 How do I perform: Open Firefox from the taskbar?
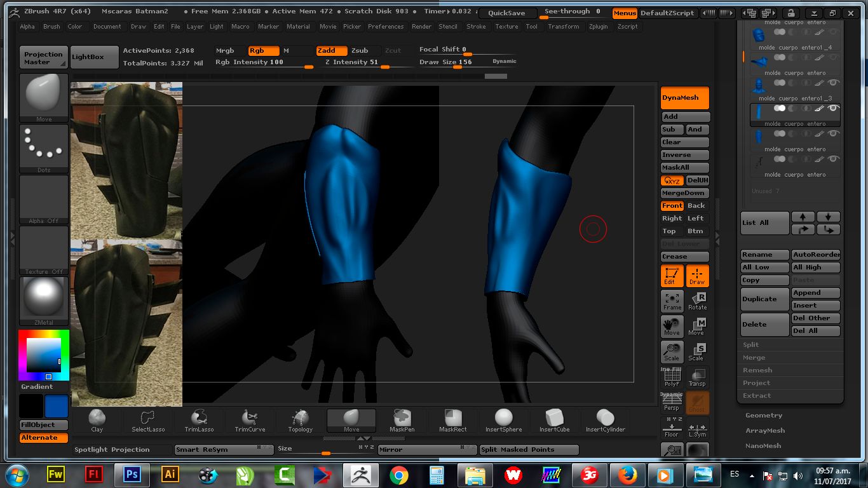coord(627,475)
